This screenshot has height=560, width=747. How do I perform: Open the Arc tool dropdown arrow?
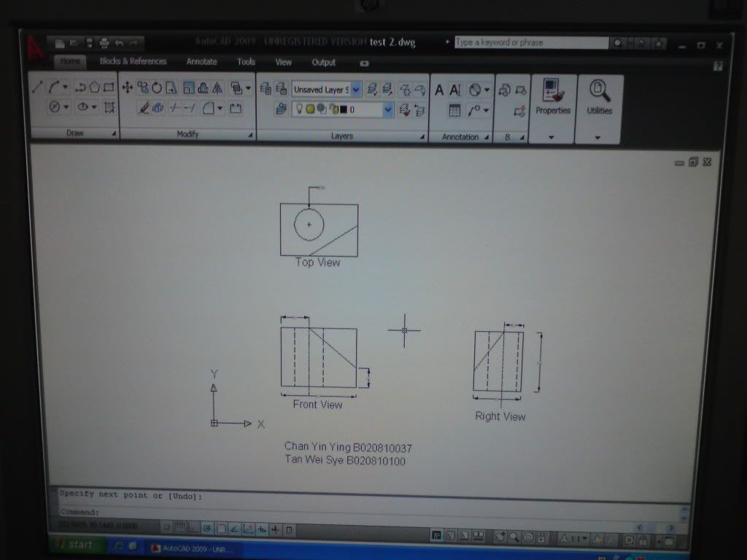click(65, 87)
